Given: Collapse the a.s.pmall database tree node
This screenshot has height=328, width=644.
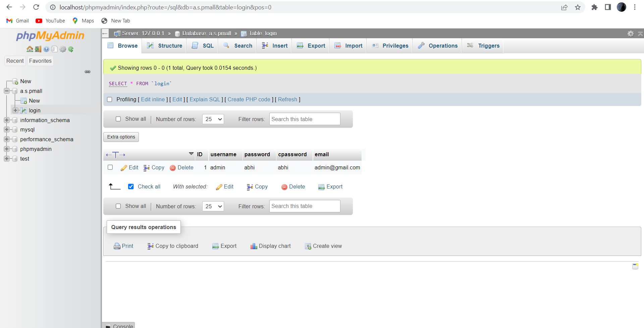Looking at the screenshot, I should coord(6,91).
